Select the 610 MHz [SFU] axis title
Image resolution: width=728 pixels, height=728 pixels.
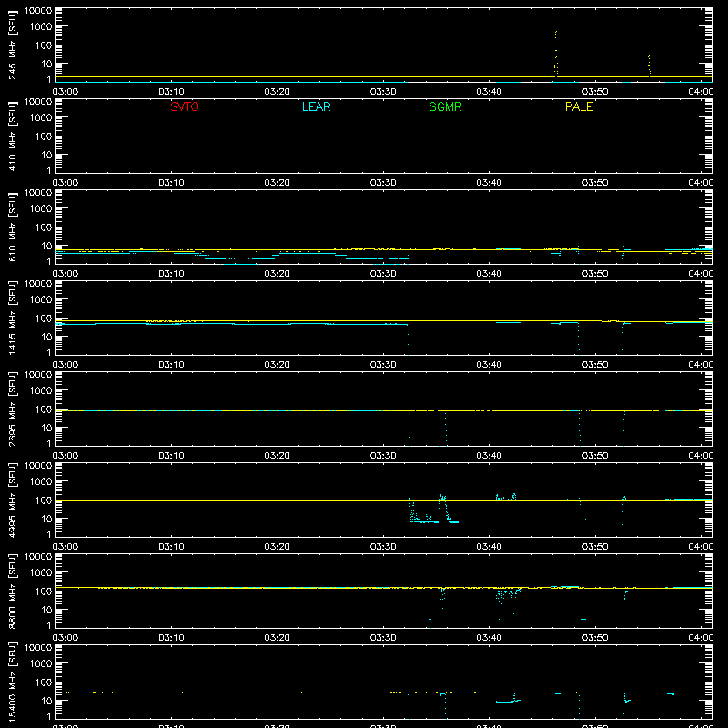point(12,227)
